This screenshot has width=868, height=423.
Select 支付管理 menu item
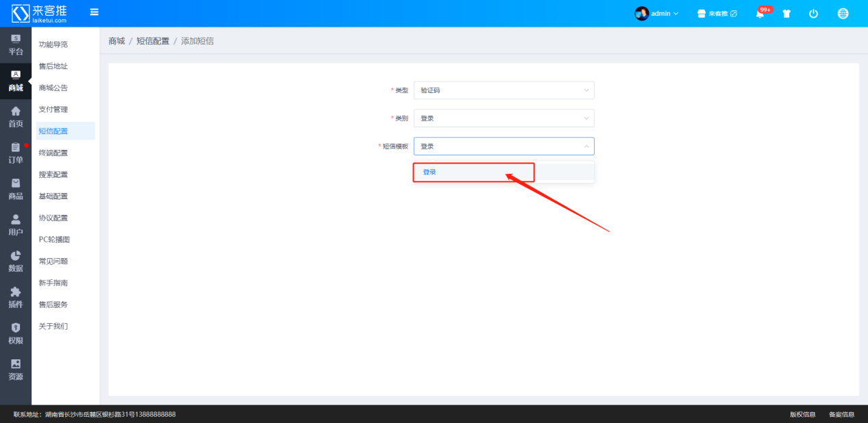point(65,110)
